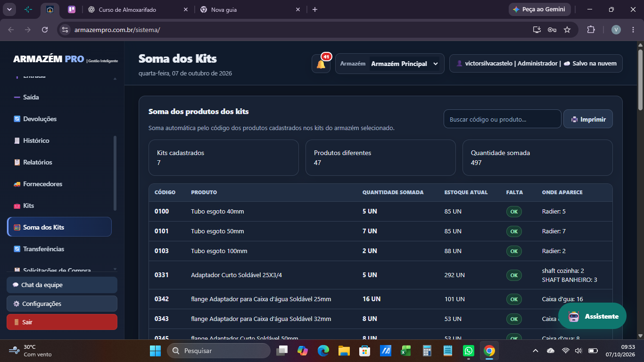The image size is (644, 362).
Task: Go to the Kits sidebar item
Action: click(59, 206)
